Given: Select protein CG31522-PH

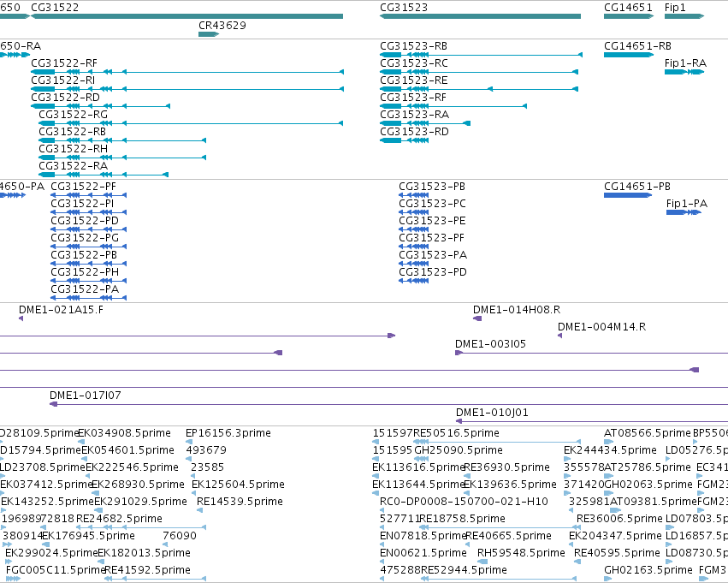Looking at the screenshot, I should pyautogui.click(x=88, y=281).
